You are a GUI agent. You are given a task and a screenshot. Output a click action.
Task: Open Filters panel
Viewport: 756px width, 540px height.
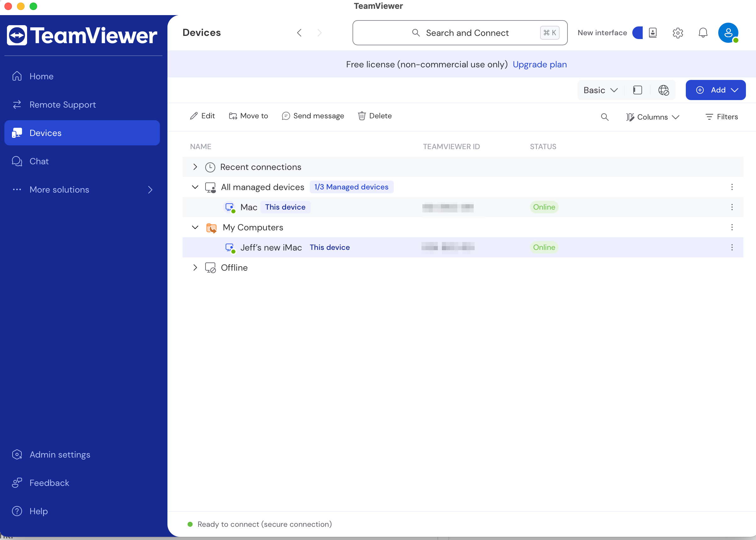(721, 117)
